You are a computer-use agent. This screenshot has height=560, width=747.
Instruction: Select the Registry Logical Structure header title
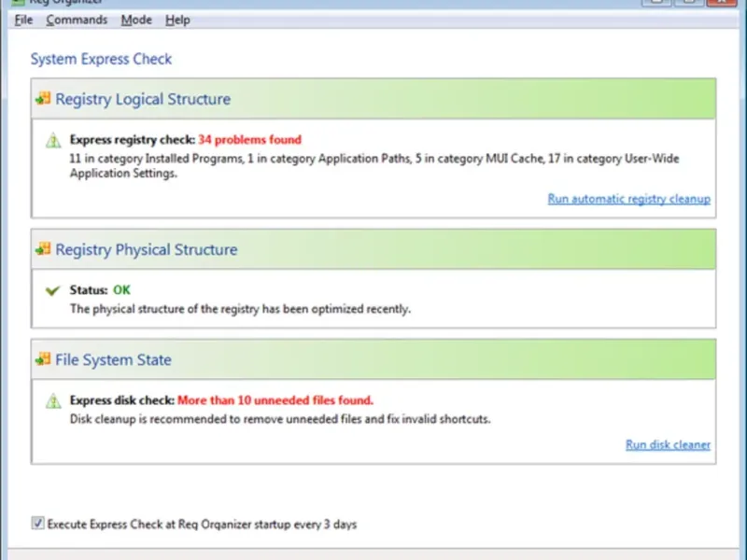pos(143,99)
